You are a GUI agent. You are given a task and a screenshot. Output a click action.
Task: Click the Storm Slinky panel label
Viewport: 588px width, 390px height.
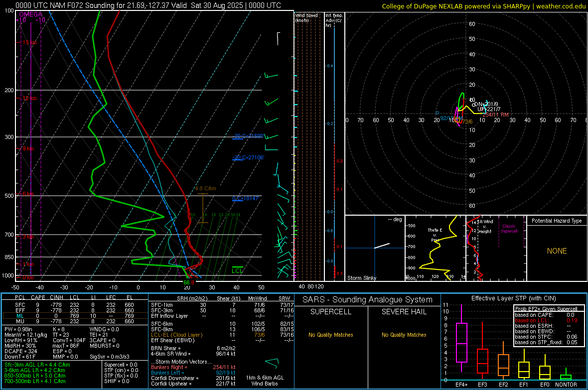361,278
